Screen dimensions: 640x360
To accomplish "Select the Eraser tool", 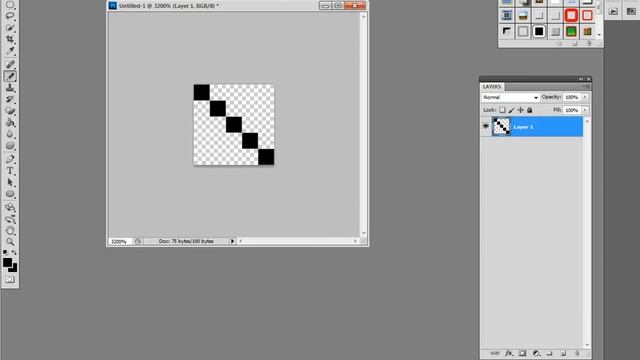I will 10,111.
